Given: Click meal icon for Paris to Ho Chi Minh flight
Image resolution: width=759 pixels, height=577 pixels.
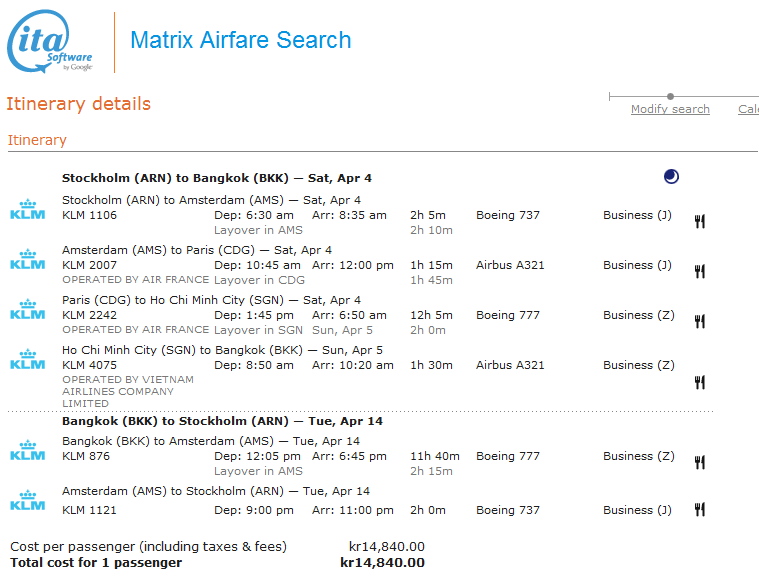Looking at the screenshot, I should [x=700, y=321].
